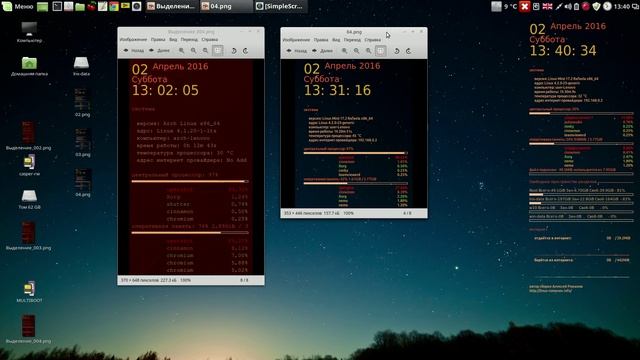Open the volume speaker tray icon

pyautogui.click(x=568, y=6)
